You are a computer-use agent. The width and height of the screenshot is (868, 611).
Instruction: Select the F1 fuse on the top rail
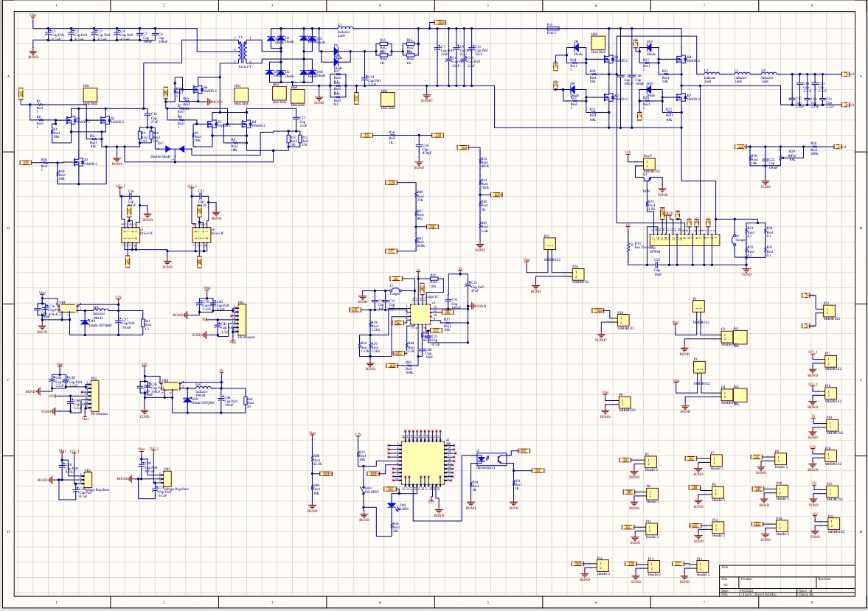point(552,28)
